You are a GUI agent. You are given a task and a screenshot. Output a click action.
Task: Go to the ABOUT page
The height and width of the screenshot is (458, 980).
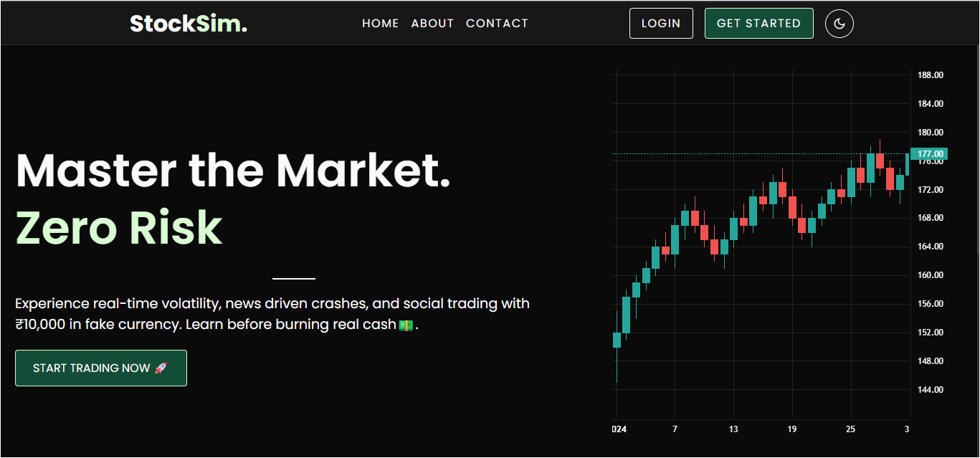pyautogui.click(x=432, y=24)
